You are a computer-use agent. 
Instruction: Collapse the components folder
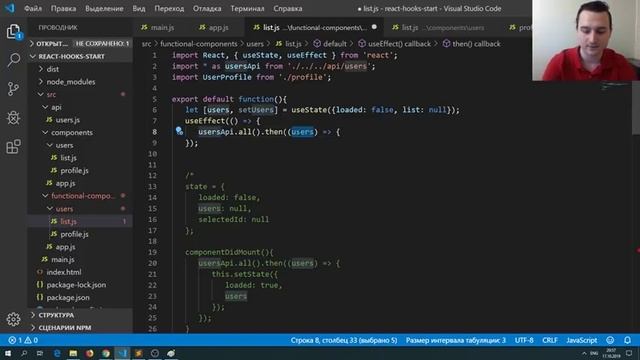pos(72,132)
